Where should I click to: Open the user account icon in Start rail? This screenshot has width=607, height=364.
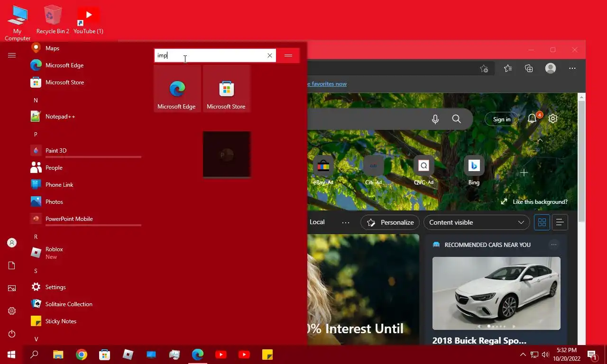(x=12, y=243)
